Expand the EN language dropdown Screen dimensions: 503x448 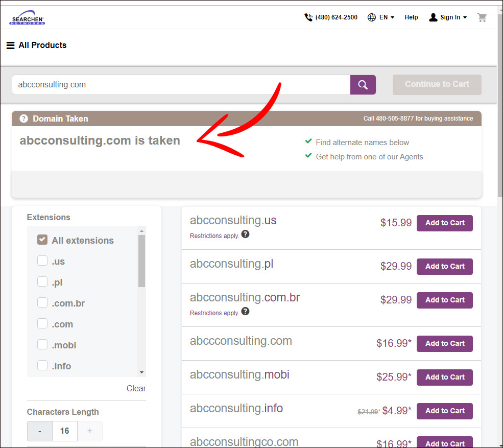[x=387, y=17]
